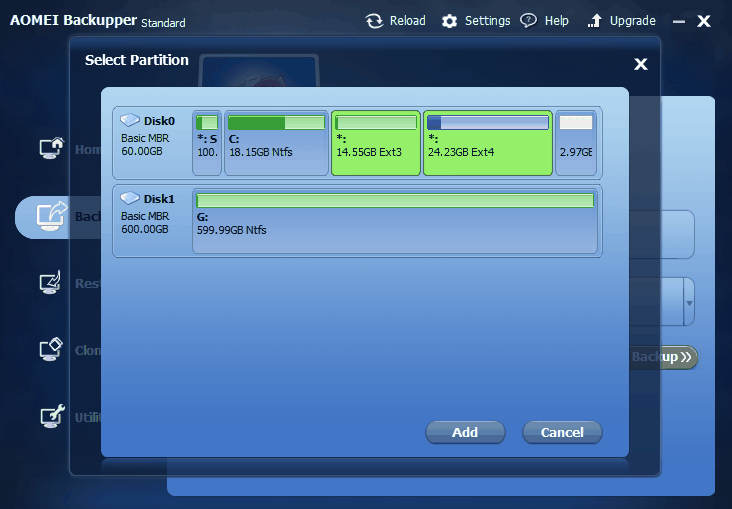
Task: Deselect the 24.23GB Ext4 partition
Action: pos(488,143)
